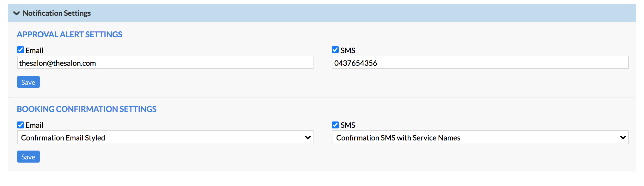Disable SMS checkbox under Booking Confirmation Settings
Viewport: 644px width, 186px height.
335,125
